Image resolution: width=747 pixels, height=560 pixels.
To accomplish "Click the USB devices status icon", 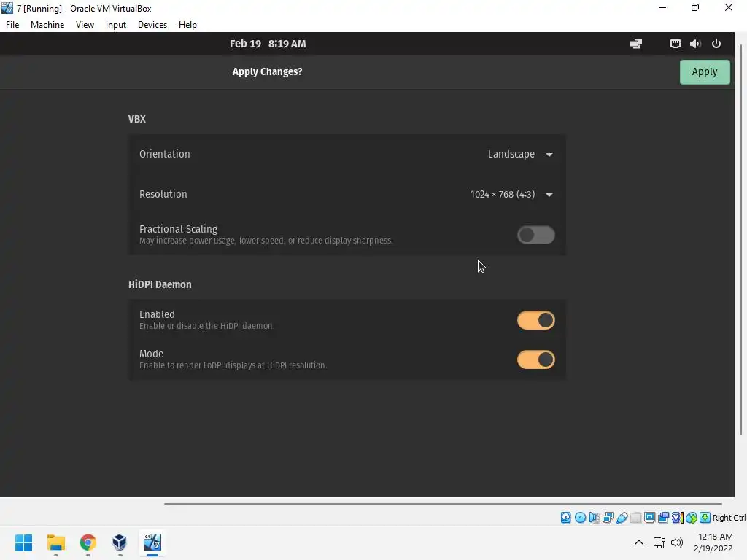I will 622,518.
